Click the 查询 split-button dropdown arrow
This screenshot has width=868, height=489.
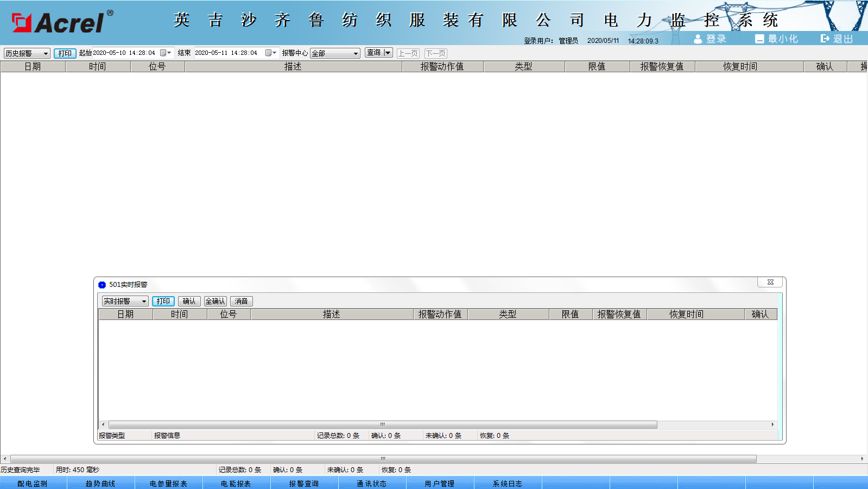(388, 53)
